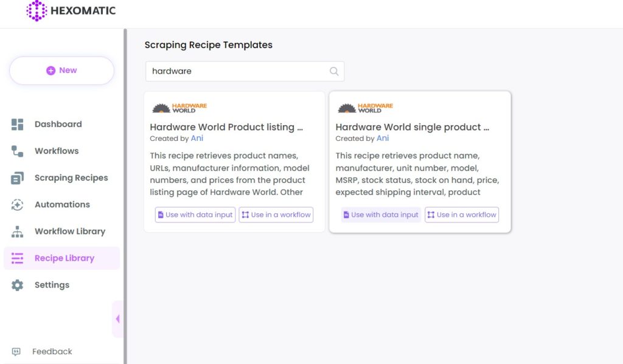Click the hardware search input field
The image size is (623, 364).
pos(245,72)
